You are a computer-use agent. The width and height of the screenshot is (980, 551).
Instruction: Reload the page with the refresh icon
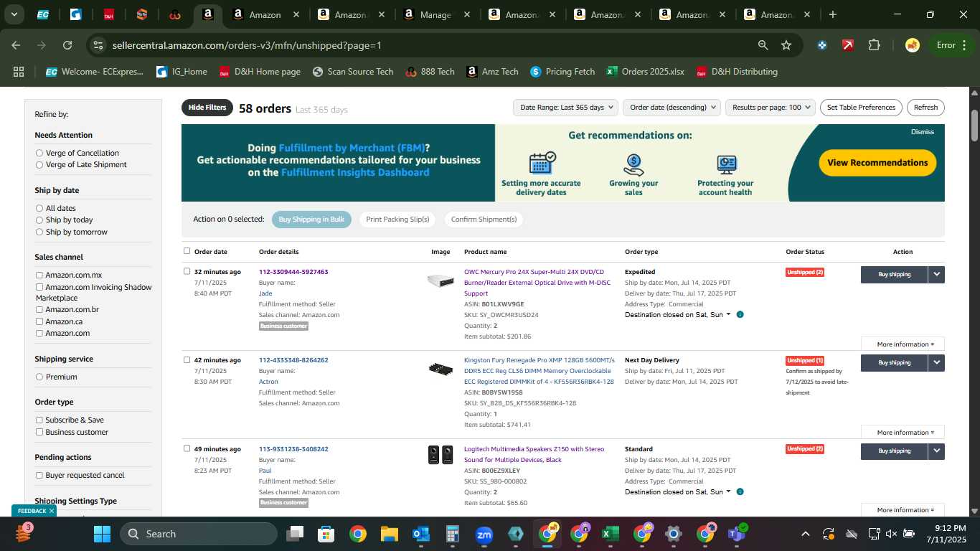[x=67, y=45]
